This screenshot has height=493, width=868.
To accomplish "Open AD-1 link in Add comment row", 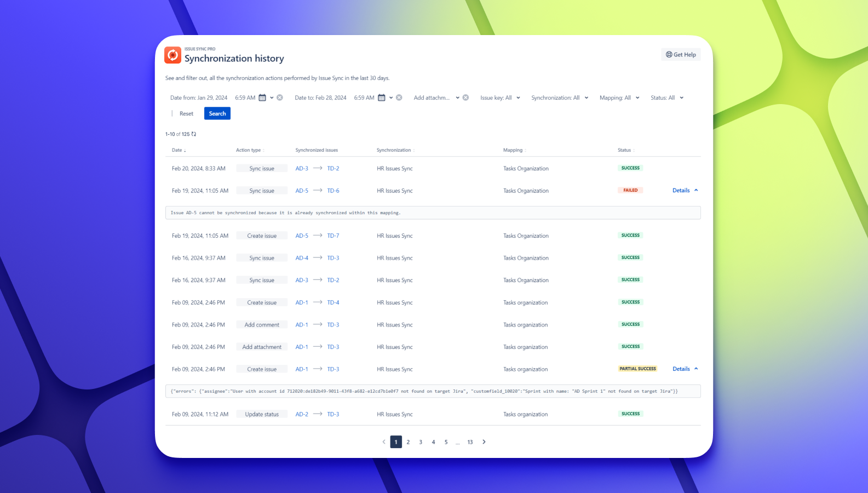I will (x=302, y=325).
